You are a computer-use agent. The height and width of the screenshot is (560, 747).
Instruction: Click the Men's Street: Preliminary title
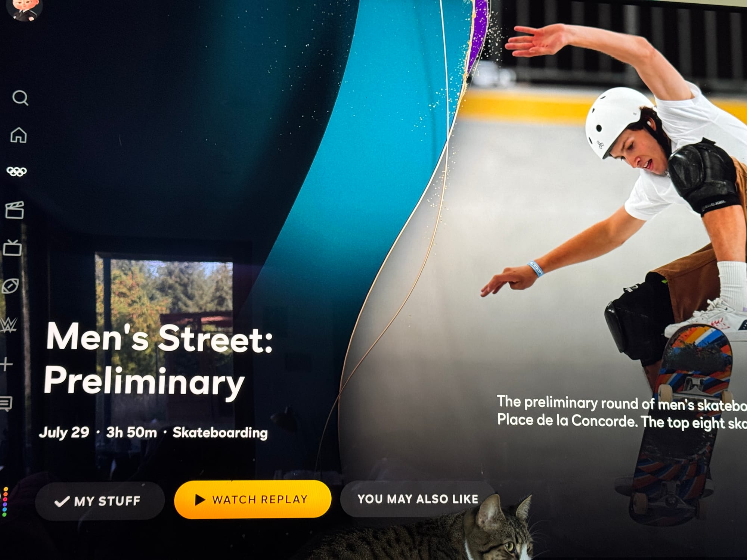pos(159,359)
